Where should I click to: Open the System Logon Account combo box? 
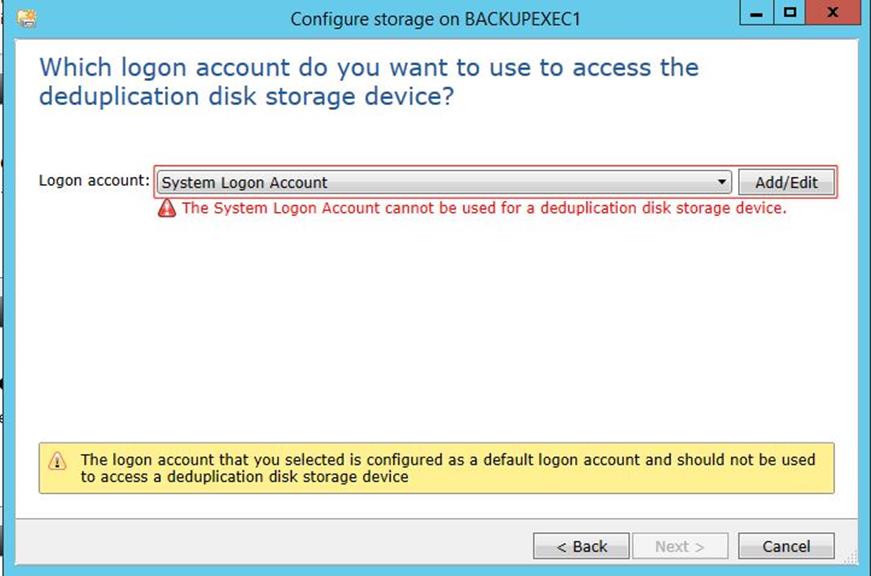coord(444,182)
